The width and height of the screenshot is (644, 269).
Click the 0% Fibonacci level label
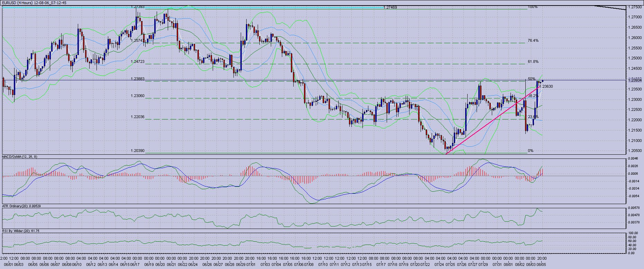tap(531, 151)
